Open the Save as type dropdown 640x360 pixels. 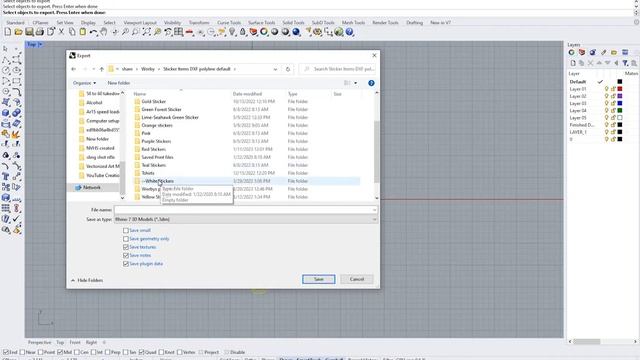[246, 220]
